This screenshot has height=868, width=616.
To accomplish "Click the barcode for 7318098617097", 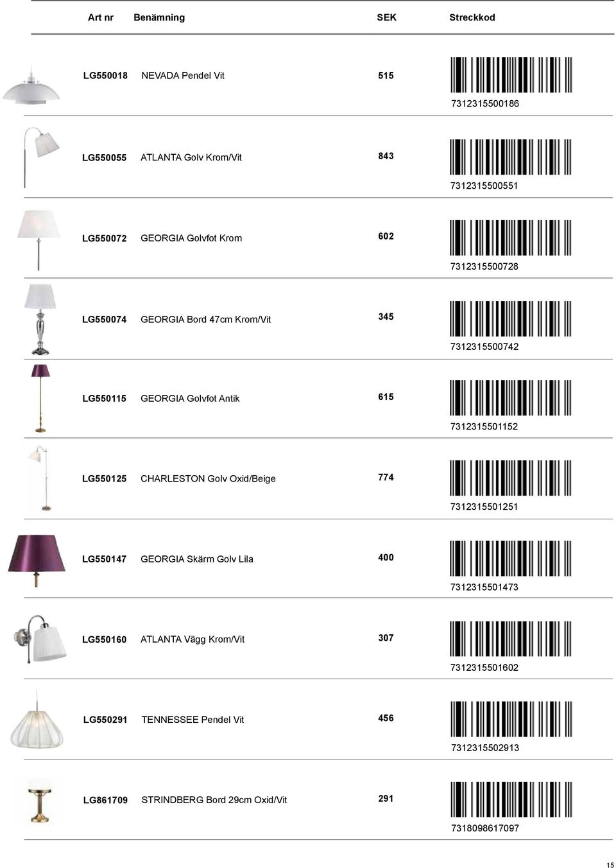I will 511,800.
